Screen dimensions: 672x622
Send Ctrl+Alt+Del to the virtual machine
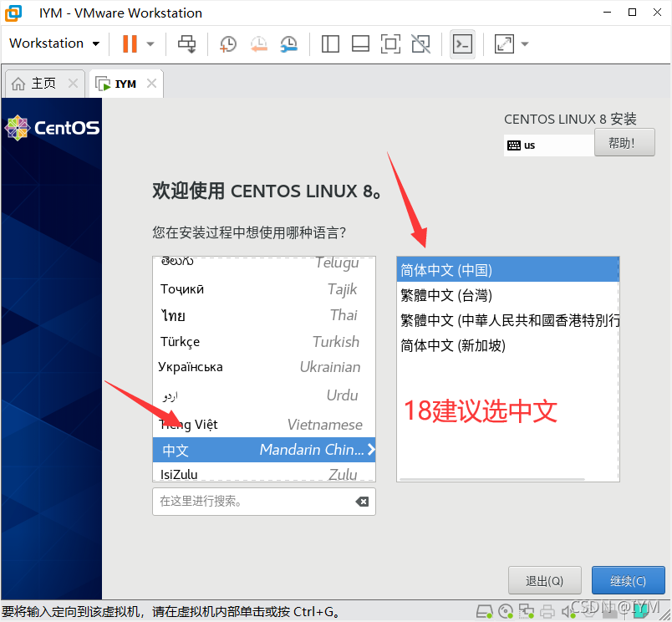point(187,43)
